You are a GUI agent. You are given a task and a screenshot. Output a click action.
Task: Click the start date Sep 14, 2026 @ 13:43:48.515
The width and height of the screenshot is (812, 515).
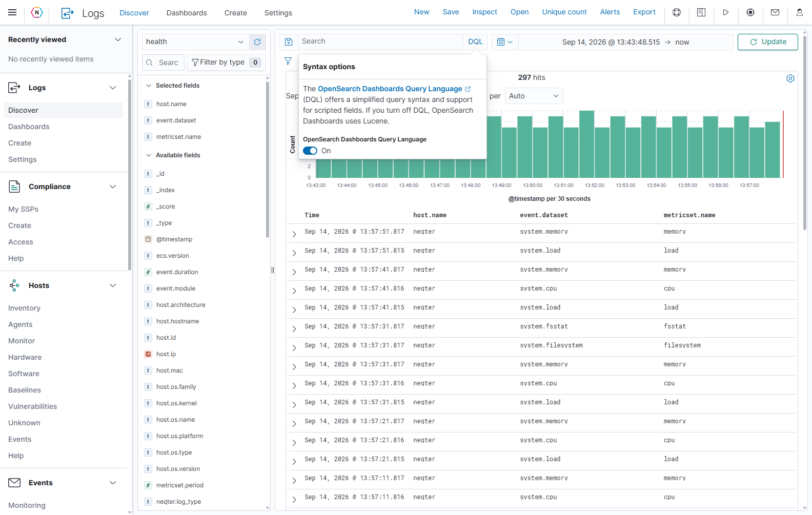point(611,42)
